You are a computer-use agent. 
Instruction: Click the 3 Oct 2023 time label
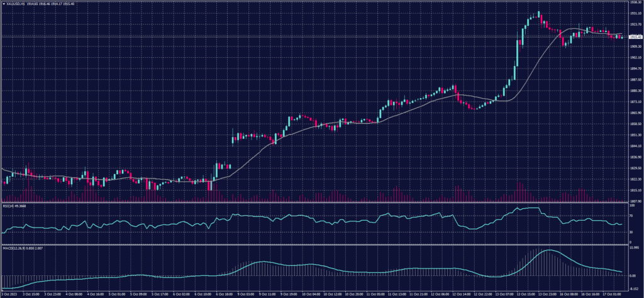point(11,294)
